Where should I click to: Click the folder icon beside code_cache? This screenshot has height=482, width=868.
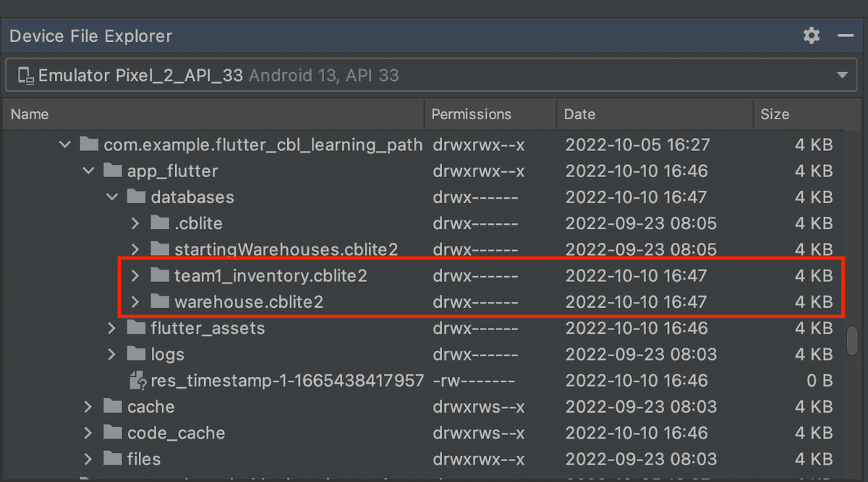113,433
